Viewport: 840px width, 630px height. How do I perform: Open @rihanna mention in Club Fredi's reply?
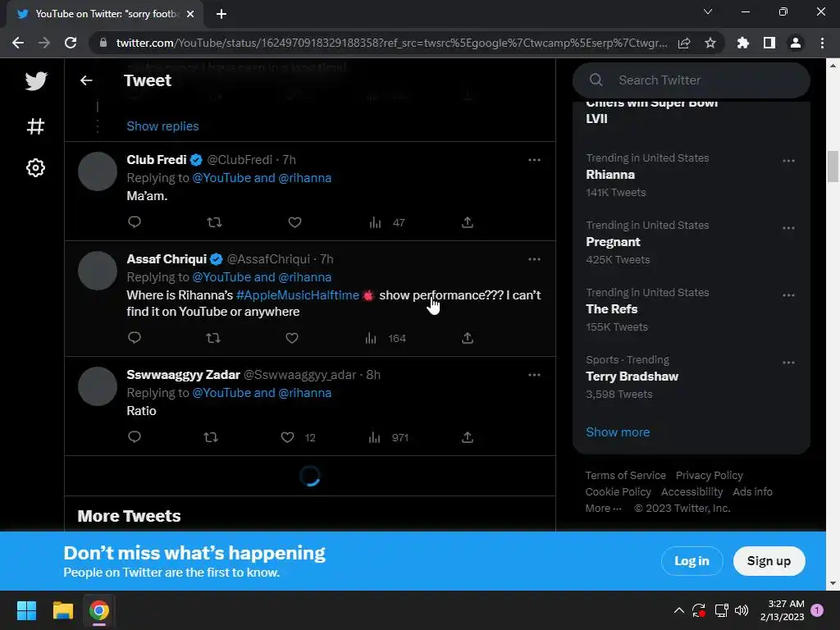click(304, 178)
